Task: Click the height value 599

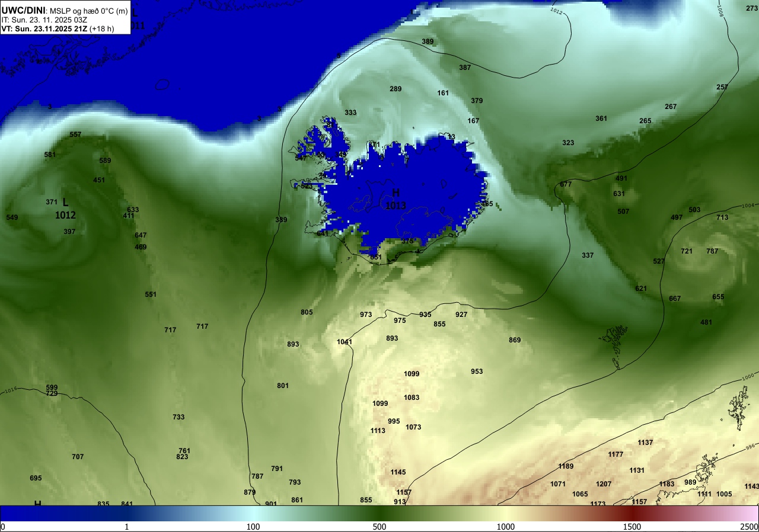Action: 52,387
